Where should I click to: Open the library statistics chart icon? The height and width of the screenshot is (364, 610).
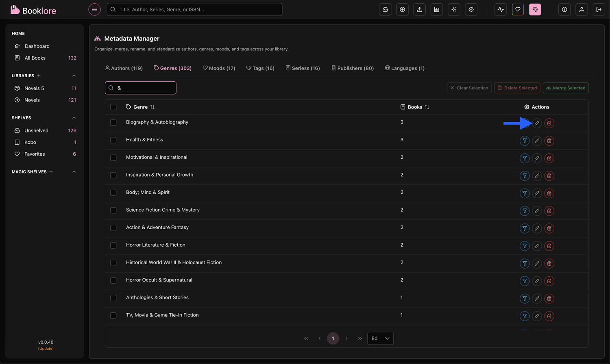coord(437,9)
